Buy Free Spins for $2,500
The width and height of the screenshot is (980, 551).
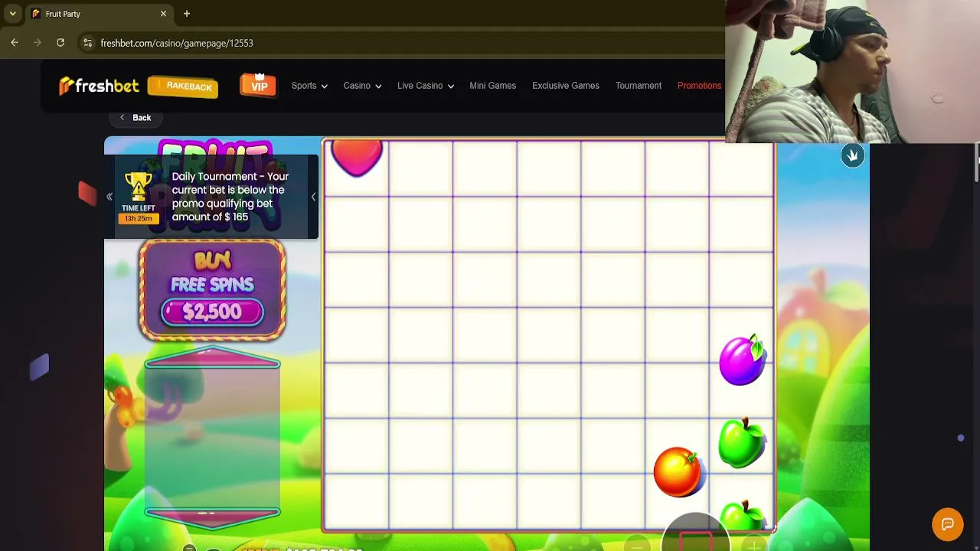[212, 290]
